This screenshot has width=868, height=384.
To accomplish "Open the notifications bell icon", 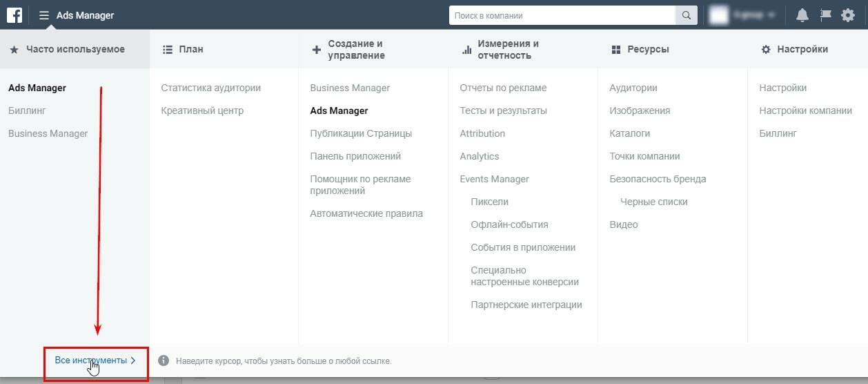I will coord(802,15).
